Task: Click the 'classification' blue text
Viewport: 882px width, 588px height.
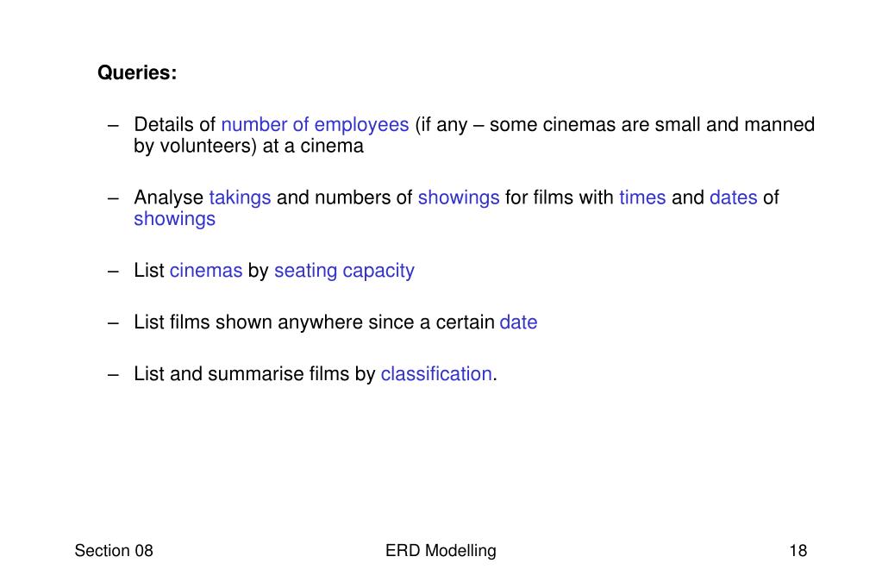Action: pyautogui.click(x=436, y=374)
